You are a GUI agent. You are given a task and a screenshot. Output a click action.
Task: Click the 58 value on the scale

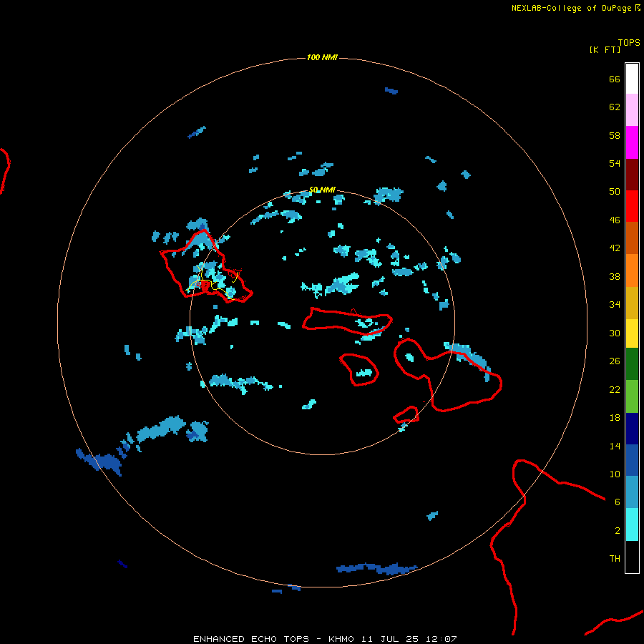[x=615, y=135]
